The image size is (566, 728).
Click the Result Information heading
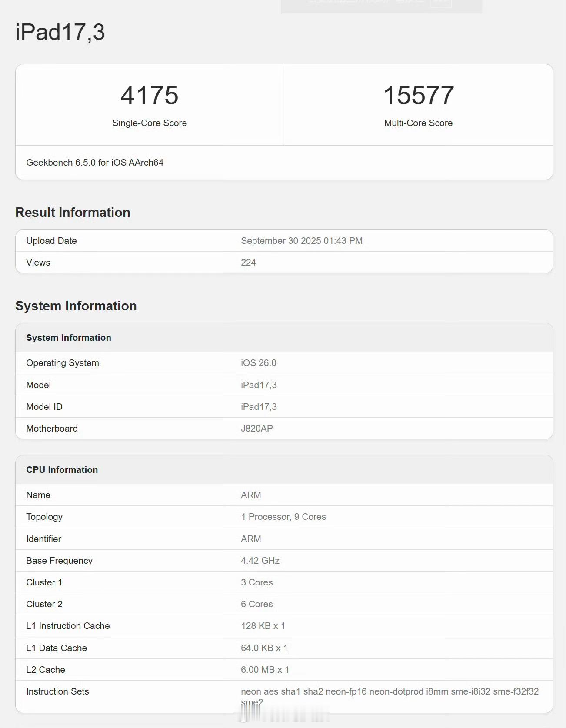[73, 212]
